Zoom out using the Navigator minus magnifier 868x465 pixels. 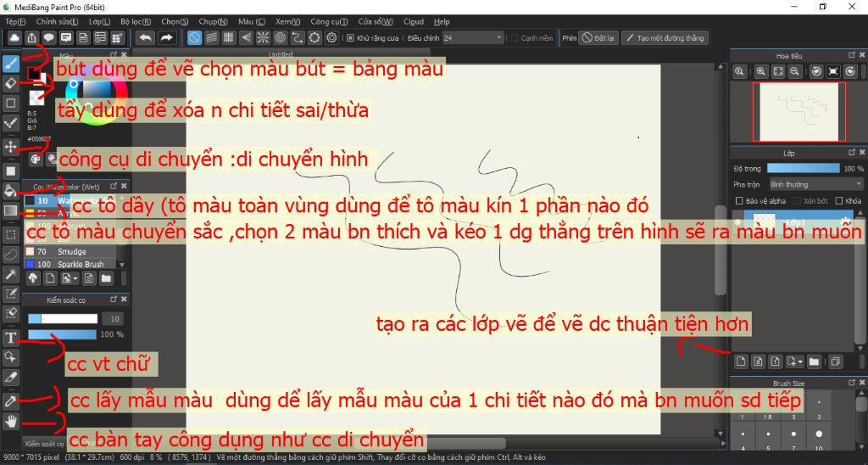point(794,71)
